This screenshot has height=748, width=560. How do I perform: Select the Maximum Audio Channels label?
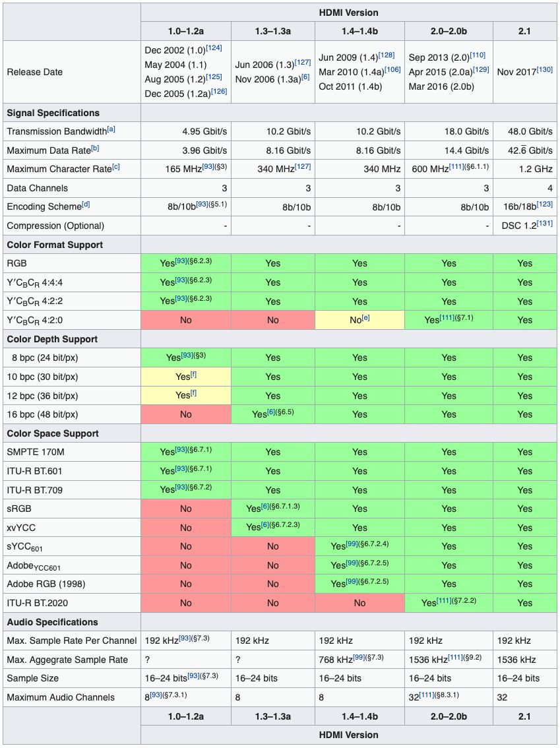61,697
